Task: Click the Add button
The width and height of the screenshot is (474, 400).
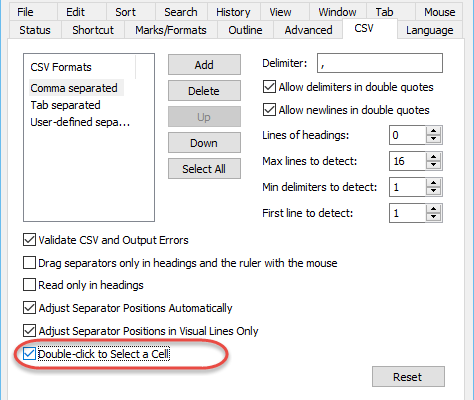Action: coord(204,65)
